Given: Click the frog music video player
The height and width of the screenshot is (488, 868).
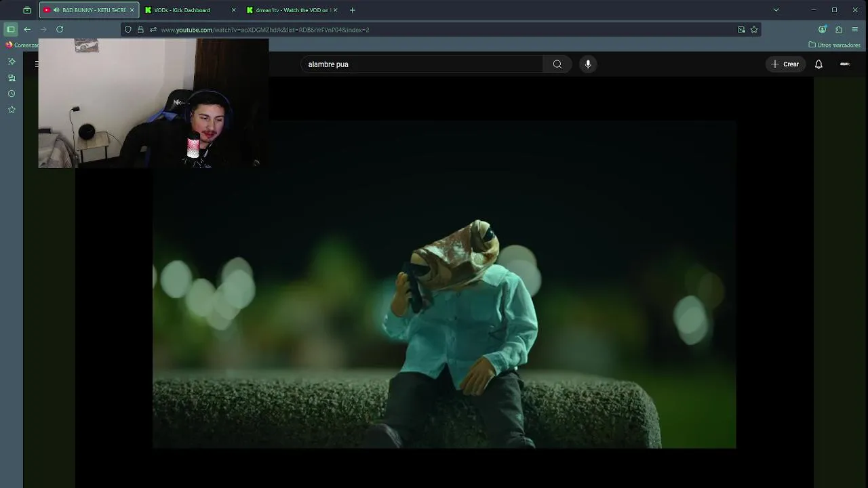Looking at the screenshot, I should [x=444, y=285].
